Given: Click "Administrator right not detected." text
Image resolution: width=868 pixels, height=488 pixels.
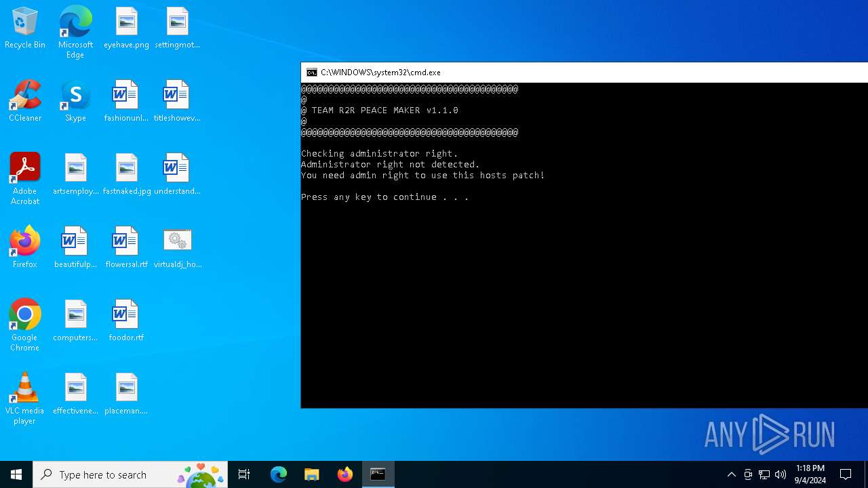Looking at the screenshot, I should (390, 165).
